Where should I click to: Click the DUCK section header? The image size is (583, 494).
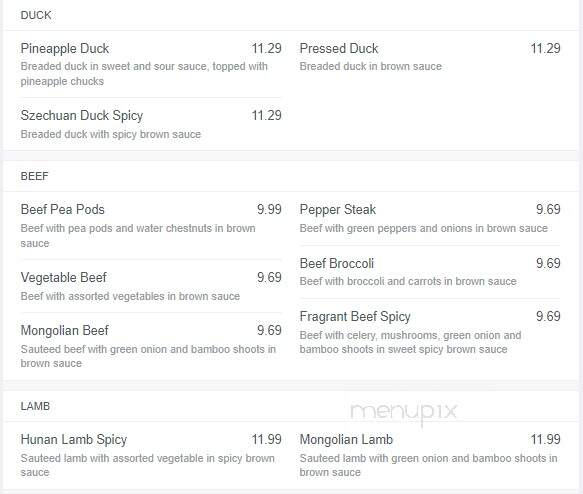[x=36, y=15]
